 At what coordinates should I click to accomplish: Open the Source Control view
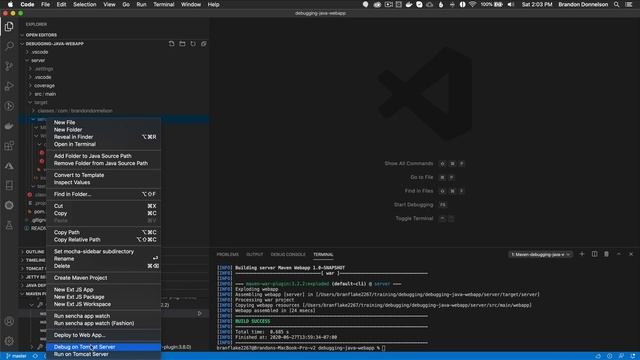[x=9, y=66]
